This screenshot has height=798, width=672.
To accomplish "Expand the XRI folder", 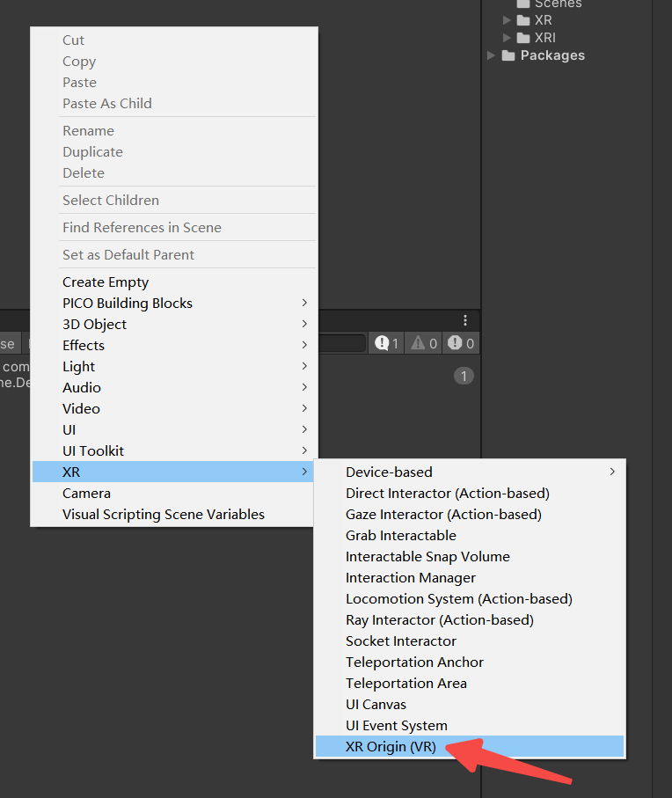I will (x=508, y=37).
